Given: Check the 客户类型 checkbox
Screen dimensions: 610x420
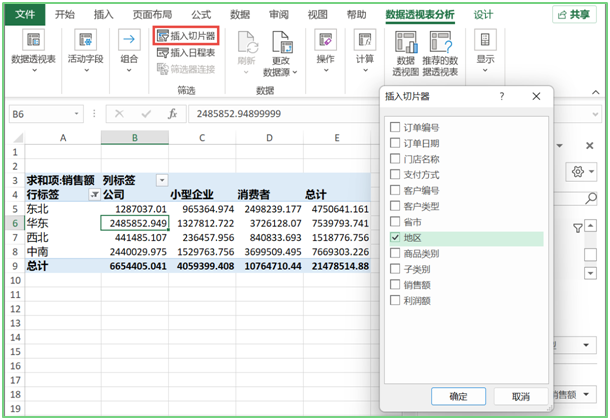Looking at the screenshot, I should pos(395,206).
